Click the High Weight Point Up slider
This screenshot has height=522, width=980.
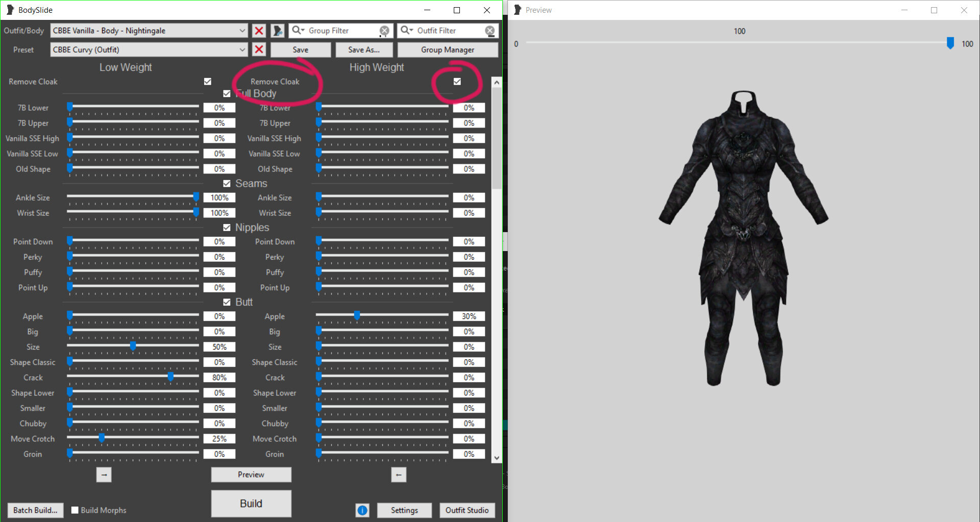[382, 288]
